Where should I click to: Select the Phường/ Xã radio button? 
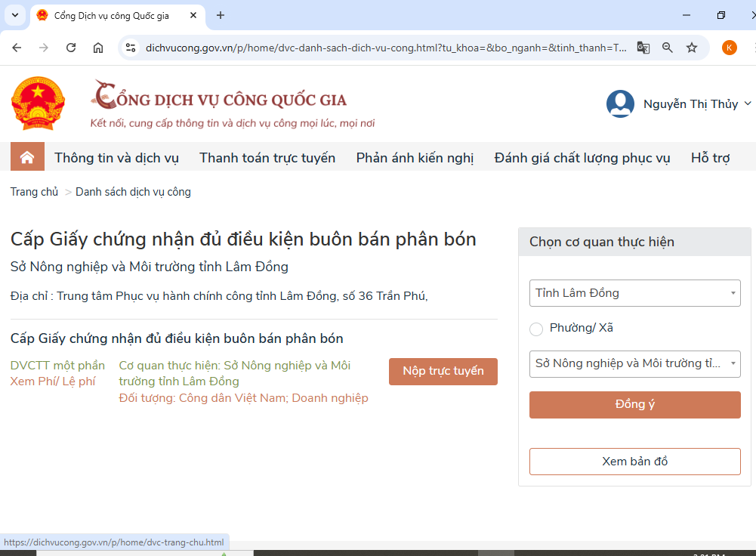tap(536, 329)
